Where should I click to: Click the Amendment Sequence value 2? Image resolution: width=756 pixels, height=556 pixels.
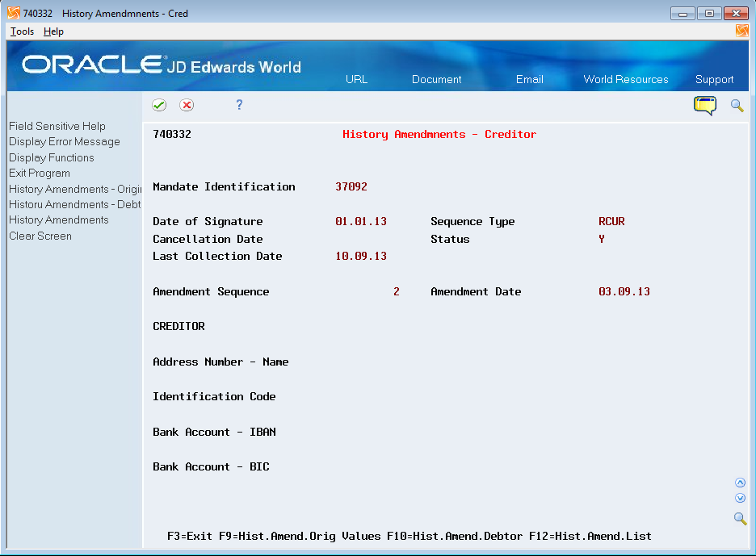tap(397, 291)
